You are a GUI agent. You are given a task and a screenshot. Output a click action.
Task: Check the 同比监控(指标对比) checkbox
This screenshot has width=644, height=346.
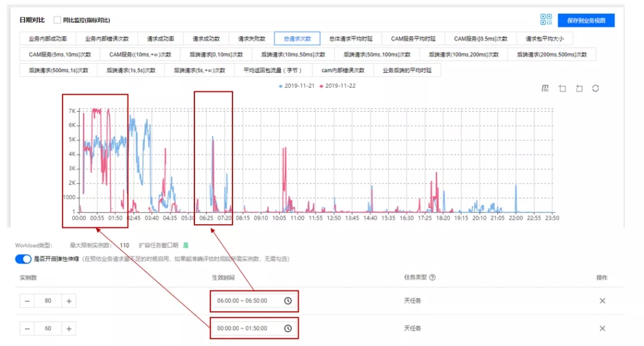coord(57,20)
